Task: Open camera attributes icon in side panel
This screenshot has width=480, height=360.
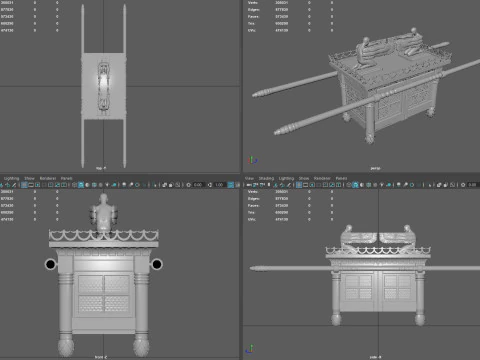Action: [x=262, y=185]
